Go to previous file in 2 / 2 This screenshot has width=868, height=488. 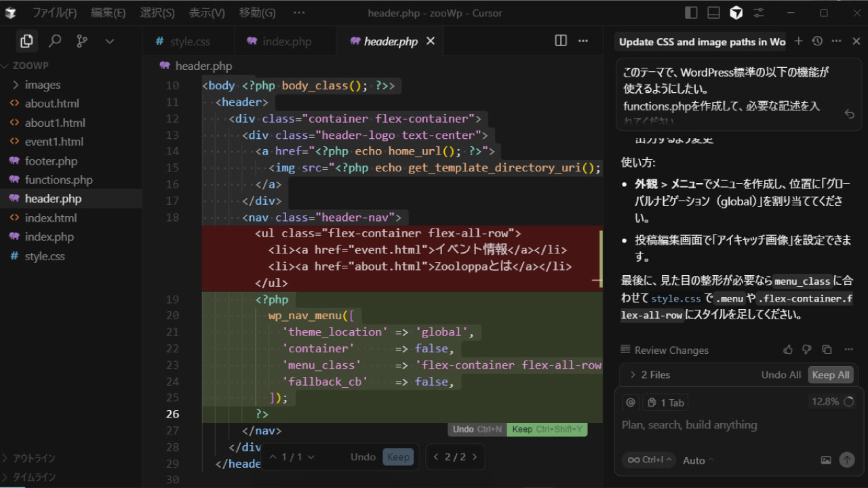437,457
